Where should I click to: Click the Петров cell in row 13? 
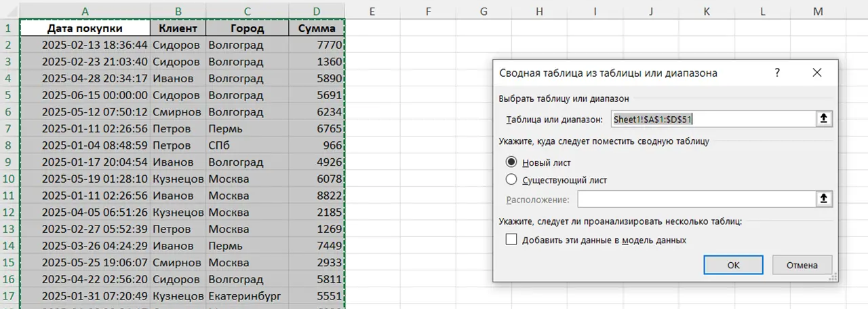coord(178,229)
